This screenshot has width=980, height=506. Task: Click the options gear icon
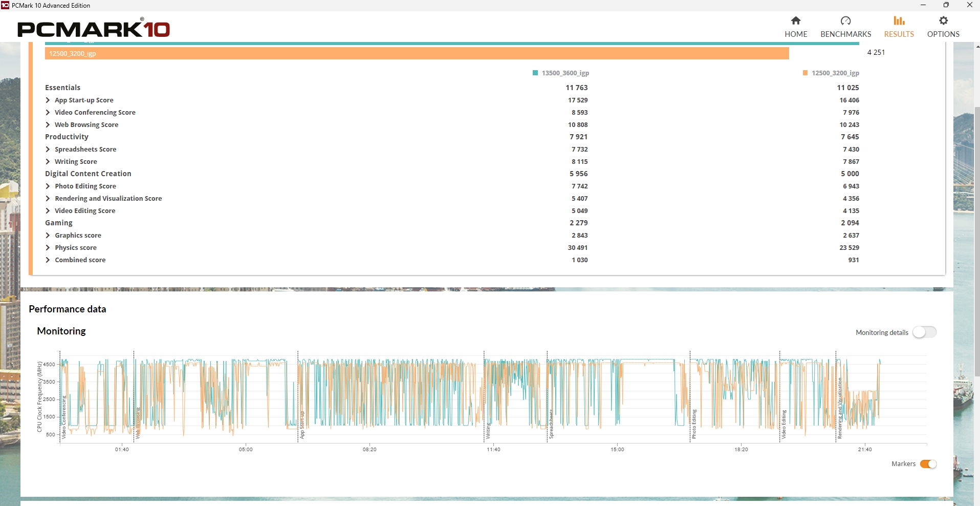[x=944, y=20]
